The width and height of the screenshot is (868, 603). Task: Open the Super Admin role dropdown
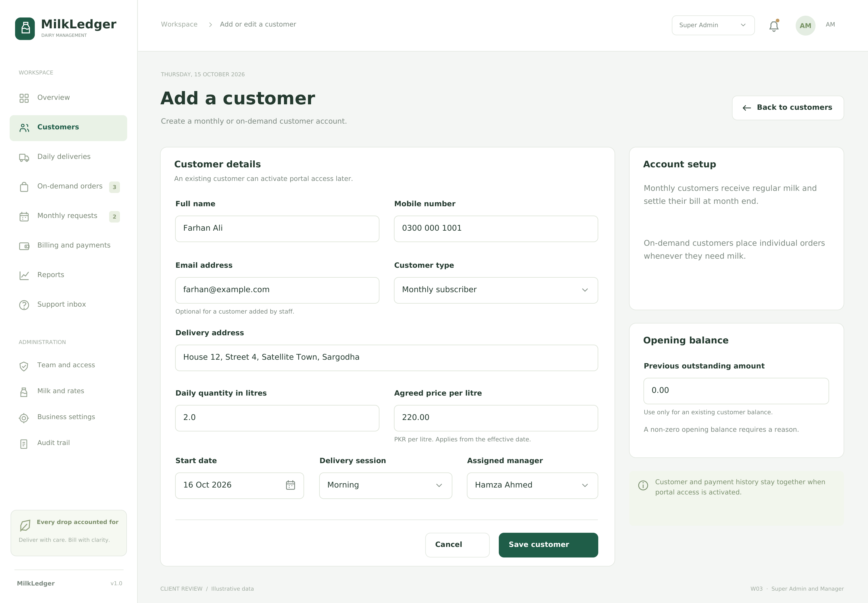(x=713, y=25)
